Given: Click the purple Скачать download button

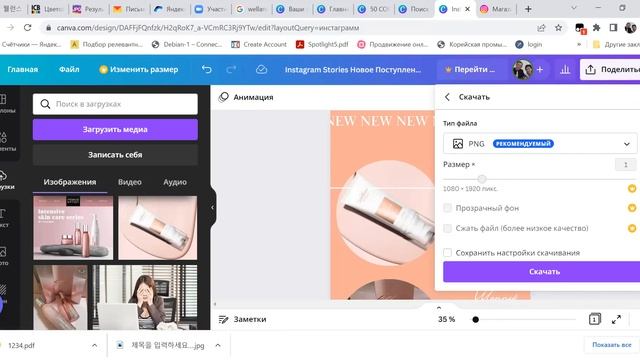Looking at the screenshot, I should click(x=542, y=271).
